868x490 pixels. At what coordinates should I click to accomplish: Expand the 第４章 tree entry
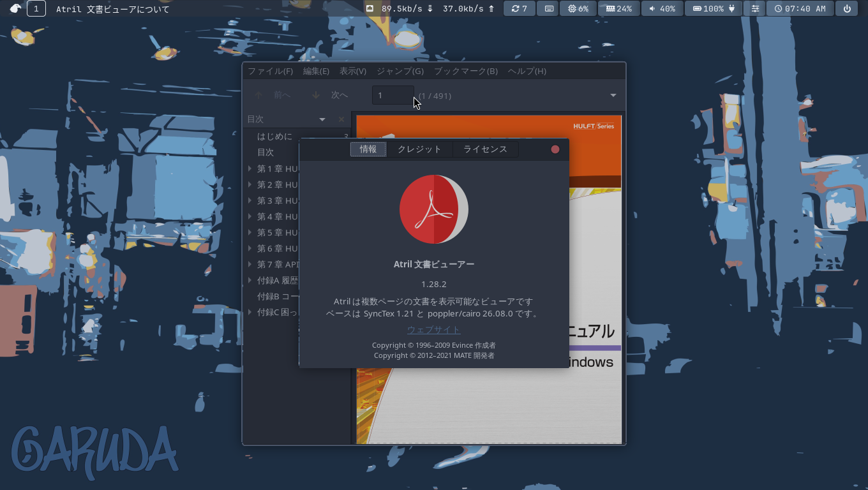point(250,216)
